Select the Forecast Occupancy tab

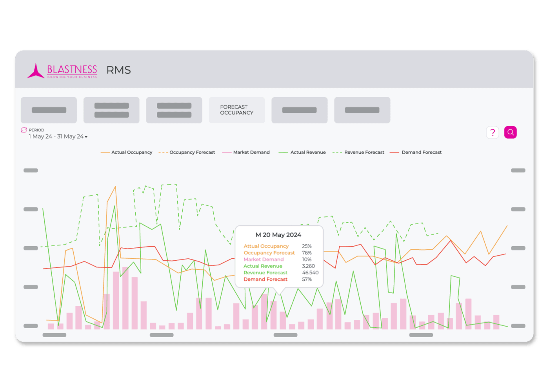pos(236,110)
